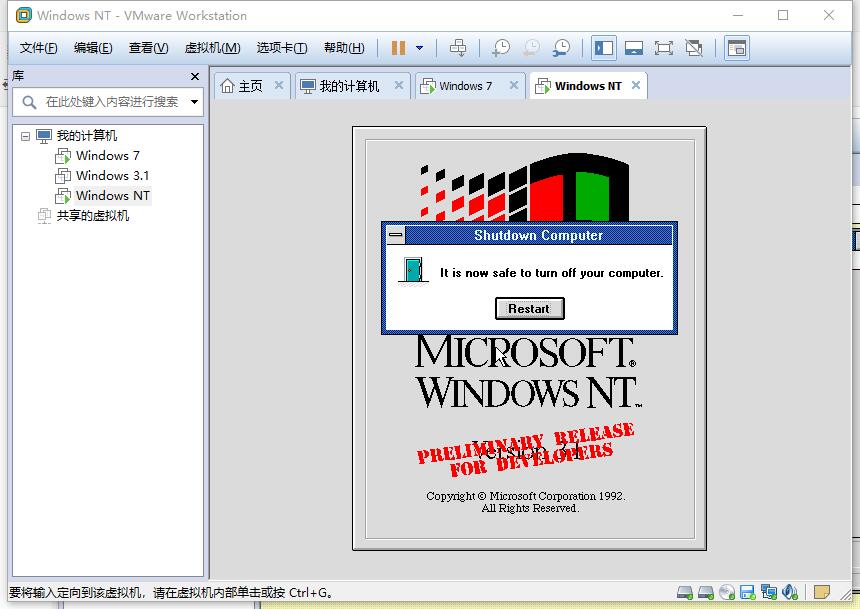Minimize the VMware Workstation window
This screenshot has width=860, height=609.
coord(738,15)
